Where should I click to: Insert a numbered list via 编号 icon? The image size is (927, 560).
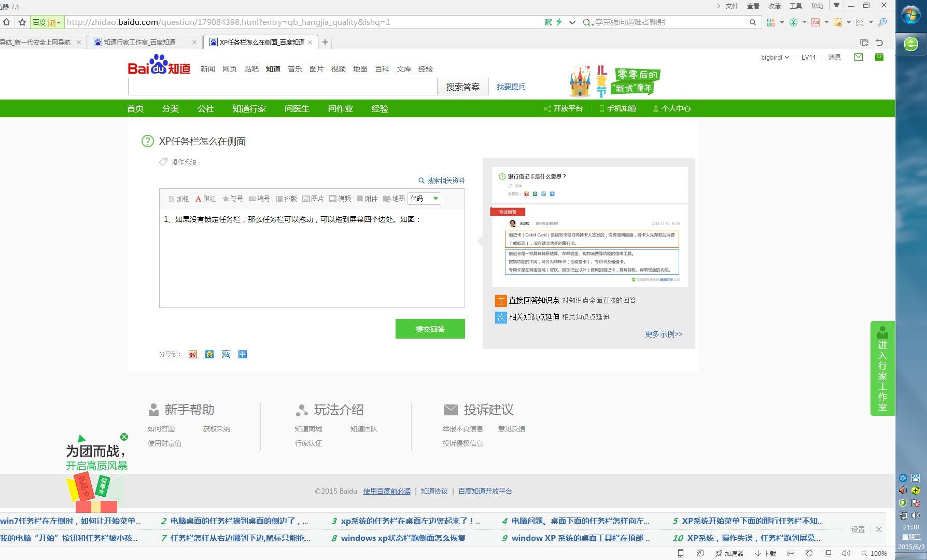pos(260,198)
